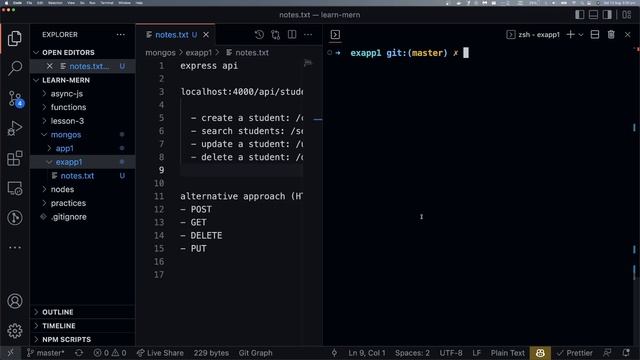Collapse the LEARN-MERN folder section
Screen dimensions: 640x360
pos(82,80)
